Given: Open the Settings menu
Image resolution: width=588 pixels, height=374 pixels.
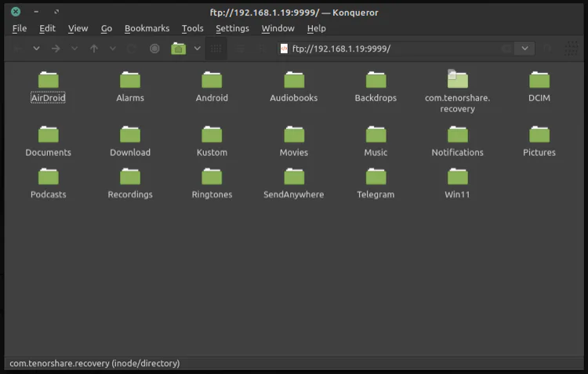Looking at the screenshot, I should [233, 28].
